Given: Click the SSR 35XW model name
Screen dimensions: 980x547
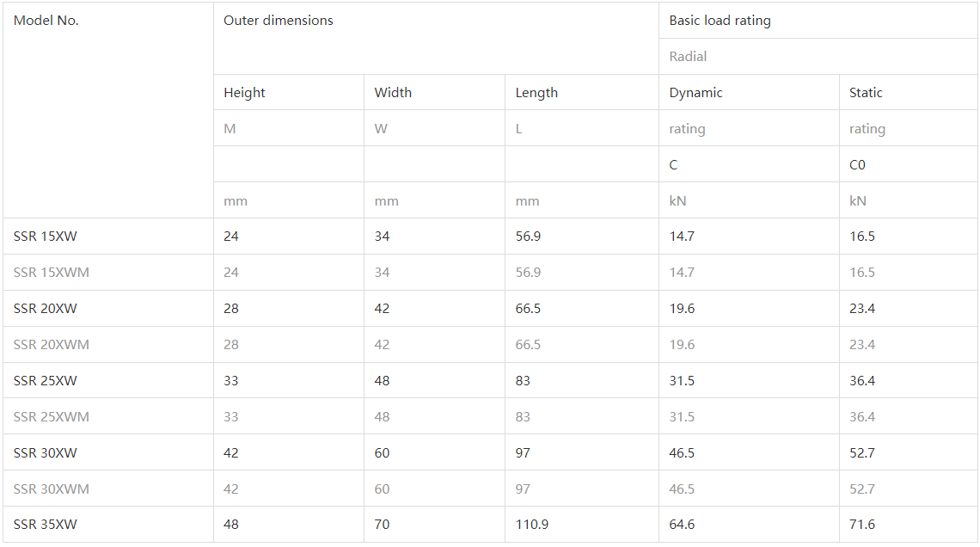Looking at the screenshot, I should 46,525.
